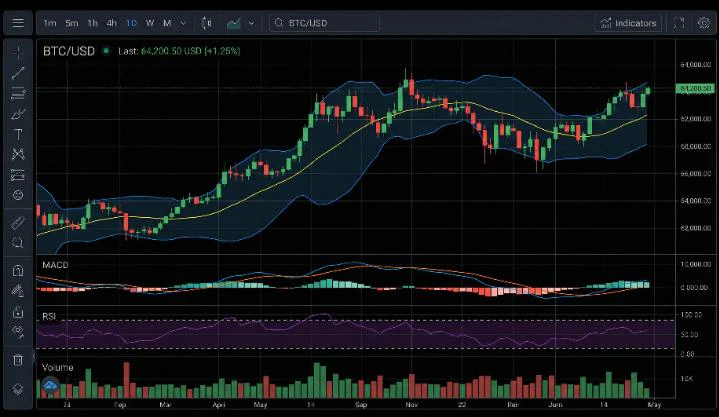Click the MACD indicator label
719x417 pixels.
pyautogui.click(x=55, y=265)
